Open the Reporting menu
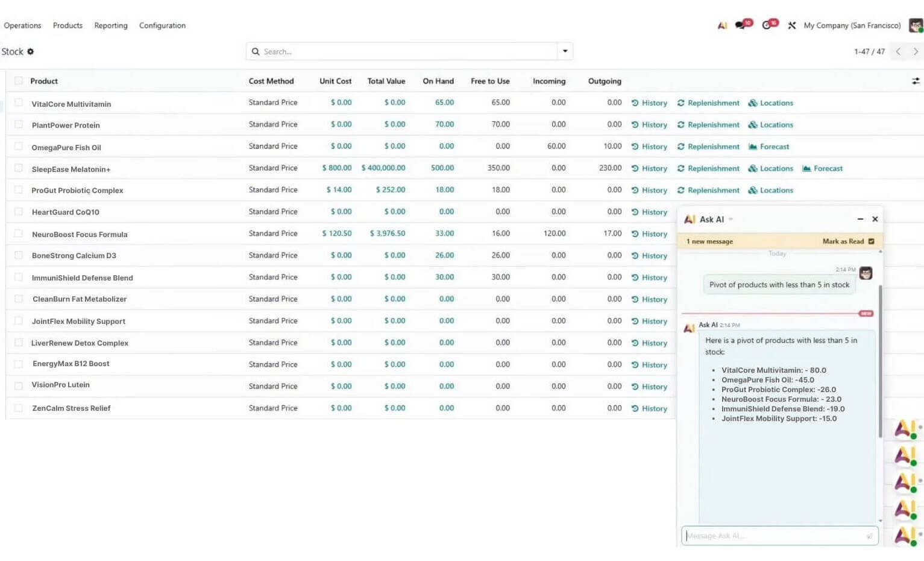The height and width of the screenshot is (561, 924). click(x=111, y=25)
